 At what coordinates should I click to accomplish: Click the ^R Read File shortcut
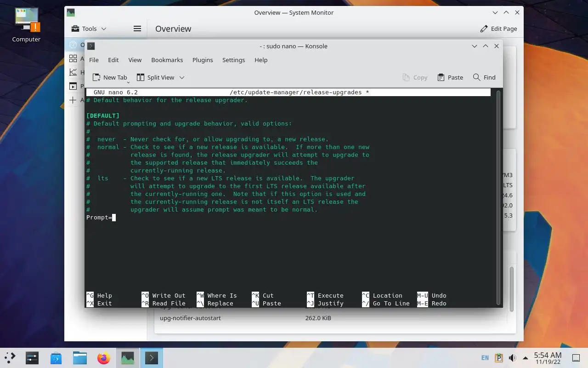click(164, 304)
